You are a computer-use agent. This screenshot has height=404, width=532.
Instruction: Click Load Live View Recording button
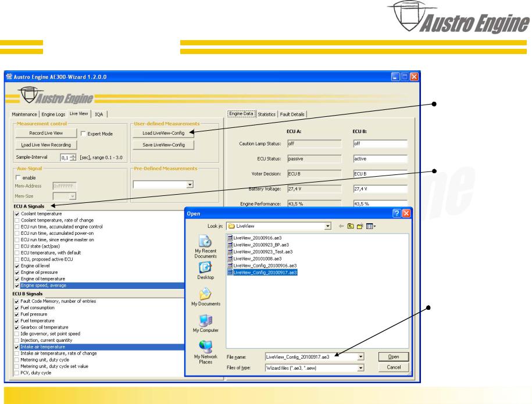coord(46,145)
